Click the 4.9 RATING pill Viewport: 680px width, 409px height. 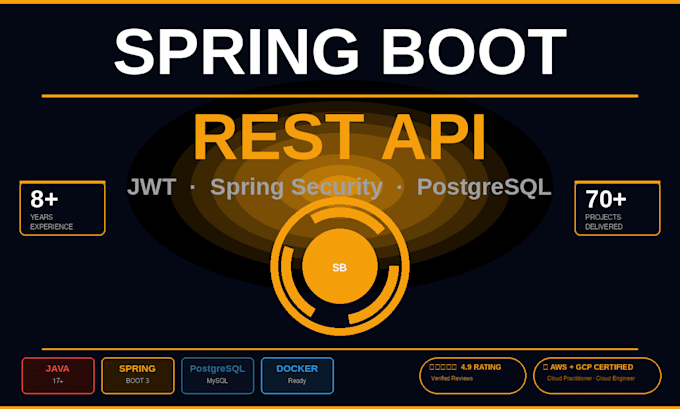coord(473,376)
